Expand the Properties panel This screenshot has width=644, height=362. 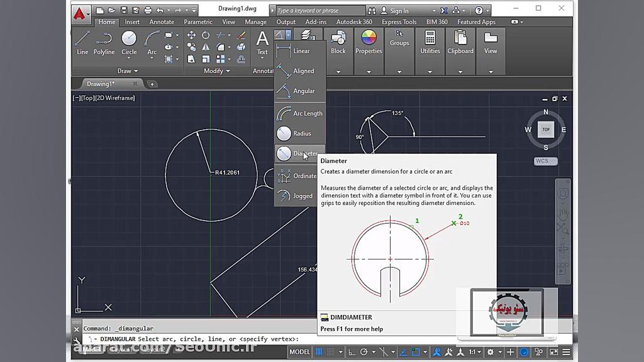(369, 72)
